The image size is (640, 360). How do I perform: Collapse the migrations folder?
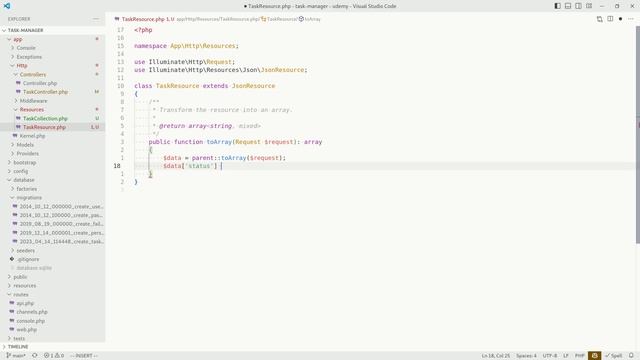click(29, 198)
